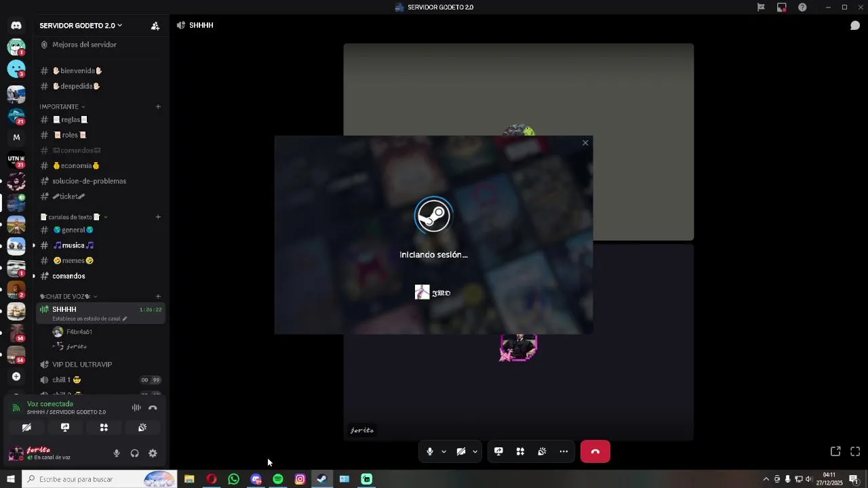The image size is (868, 488).
Task: Turn on camera in voice panel
Action: tap(26, 428)
